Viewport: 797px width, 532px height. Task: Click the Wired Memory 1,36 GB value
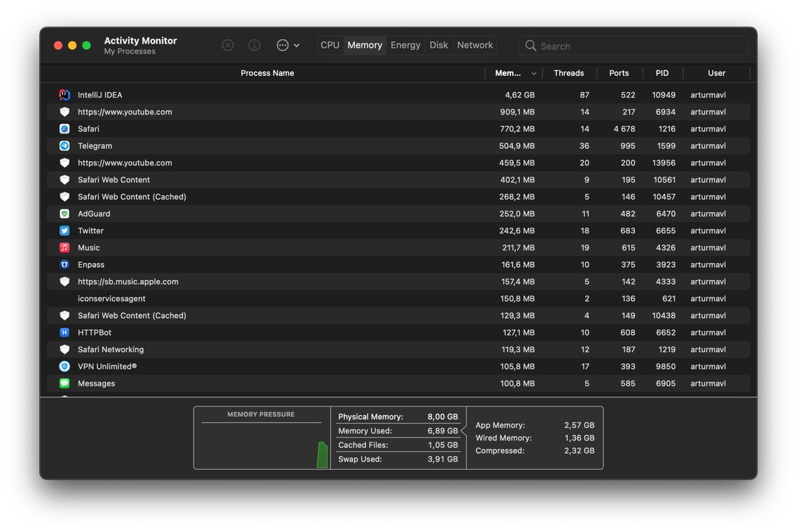[x=579, y=438]
